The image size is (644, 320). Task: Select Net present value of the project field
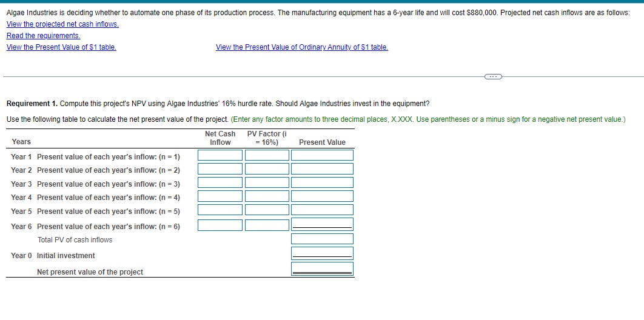point(323,269)
